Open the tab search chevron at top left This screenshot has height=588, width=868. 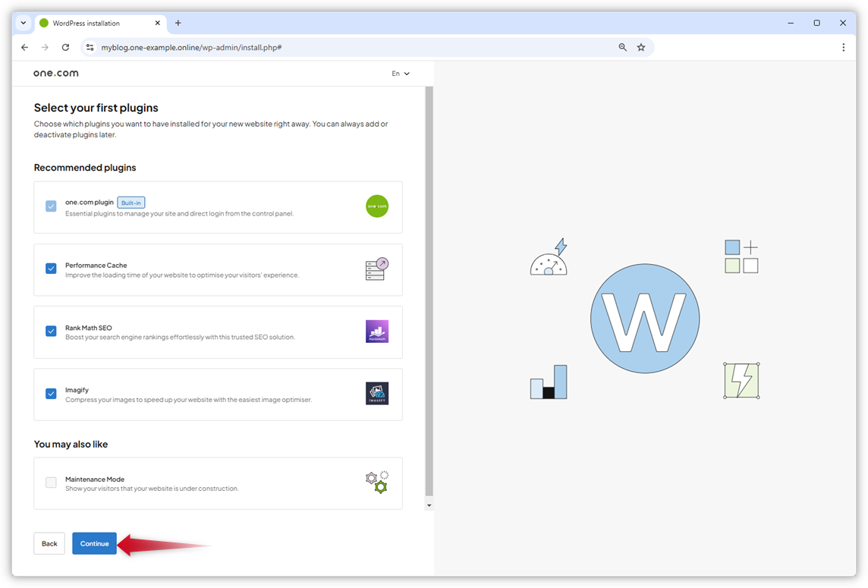(x=22, y=23)
